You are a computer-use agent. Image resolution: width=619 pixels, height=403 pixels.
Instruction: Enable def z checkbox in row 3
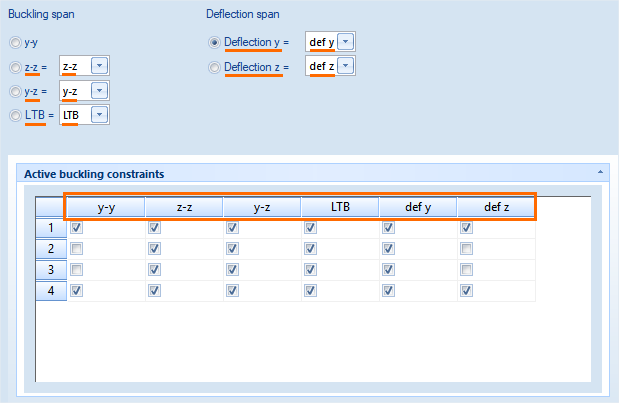click(466, 270)
